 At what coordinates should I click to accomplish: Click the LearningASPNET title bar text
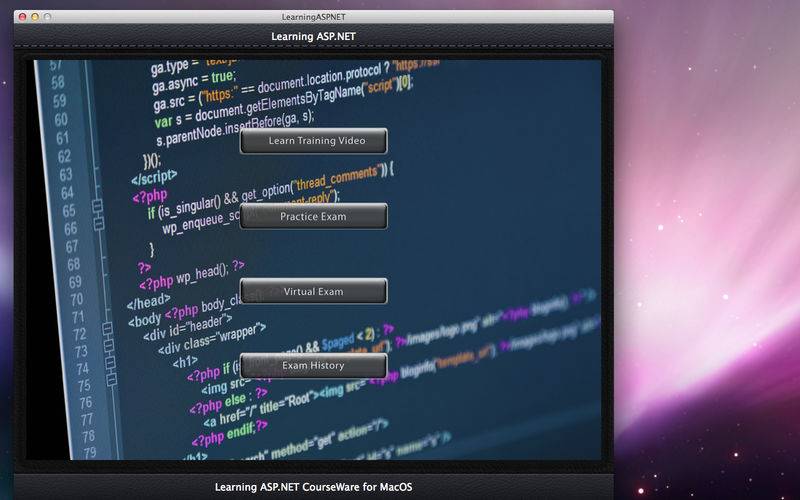tap(313, 17)
